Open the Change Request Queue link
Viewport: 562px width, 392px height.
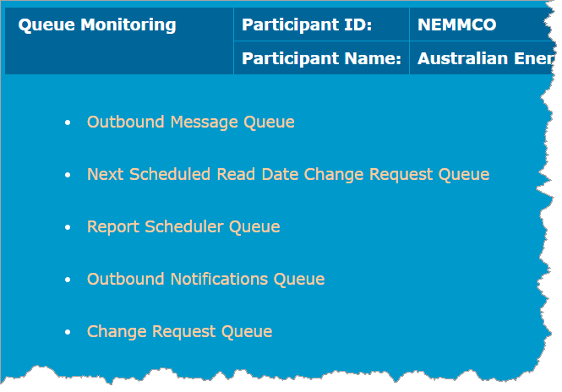[179, 331]
